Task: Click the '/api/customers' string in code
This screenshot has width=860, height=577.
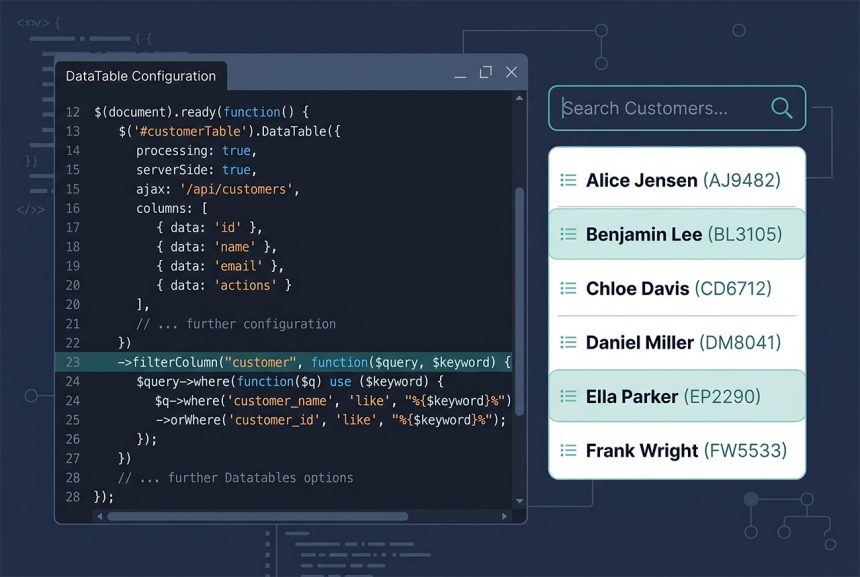Action: 236,189
